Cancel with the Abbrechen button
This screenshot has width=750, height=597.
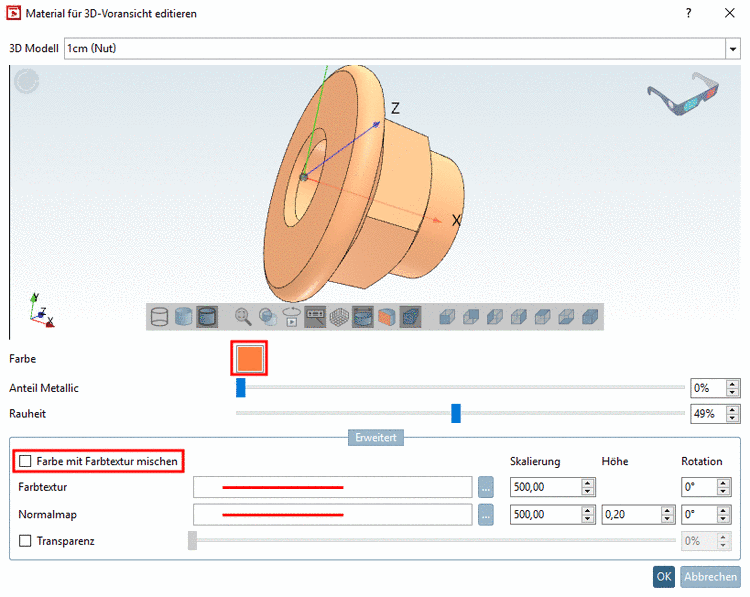710,577
